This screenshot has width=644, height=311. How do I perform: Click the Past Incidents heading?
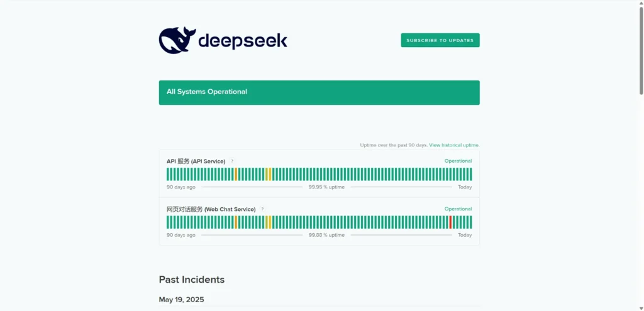click(191, 280)
